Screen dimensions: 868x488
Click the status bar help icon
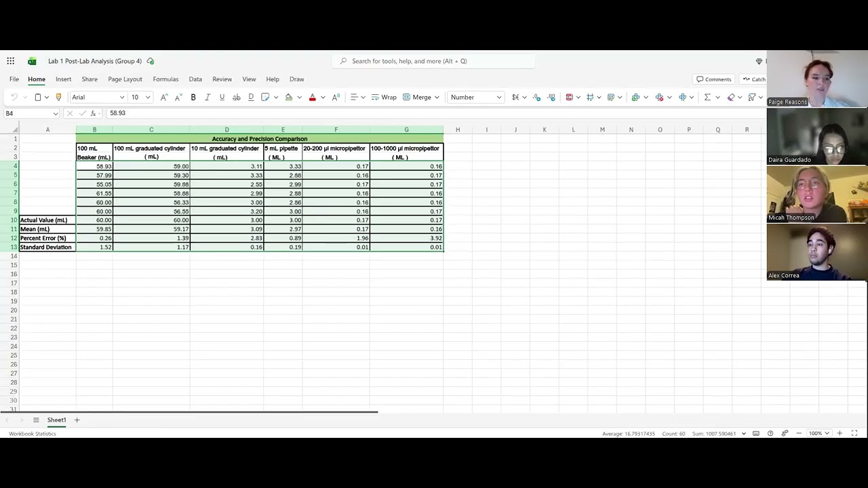tap(770, 434)
